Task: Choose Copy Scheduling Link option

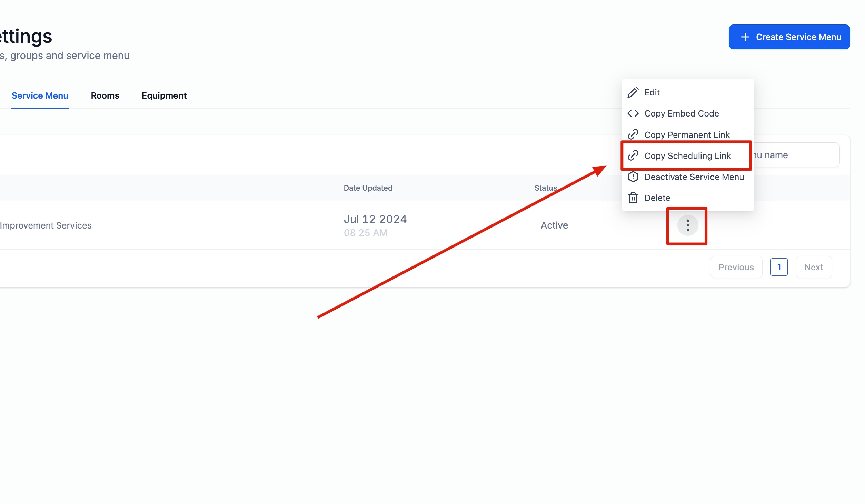Action: (x=687, y=156)
